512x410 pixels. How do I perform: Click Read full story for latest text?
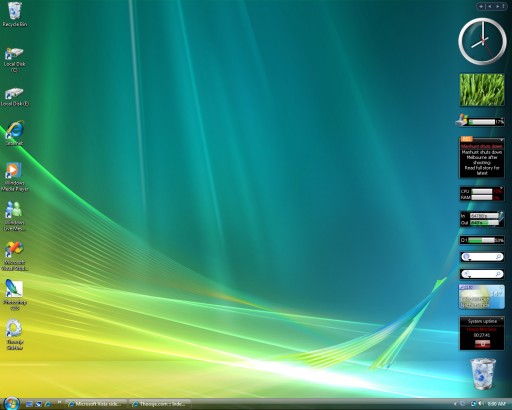pos(482,171)
